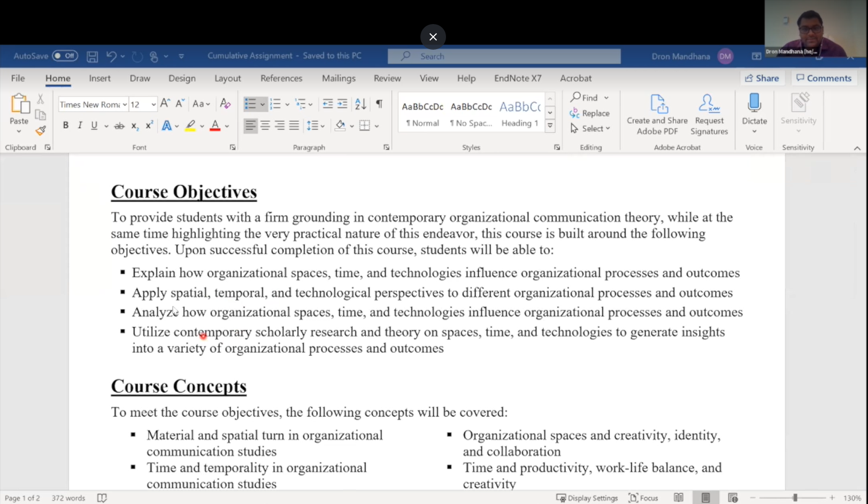The height and width of the screenshot is (504, 868).
Task: Toggle Bold formatting button
Action: coord(66,126)
